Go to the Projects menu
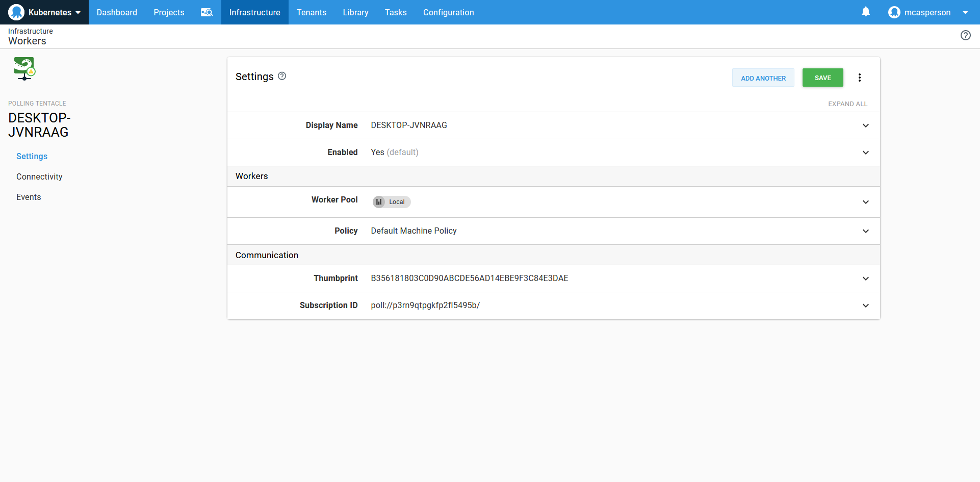Screen dimensions: 980x482 pyautogui.click(x=169, y=12)
